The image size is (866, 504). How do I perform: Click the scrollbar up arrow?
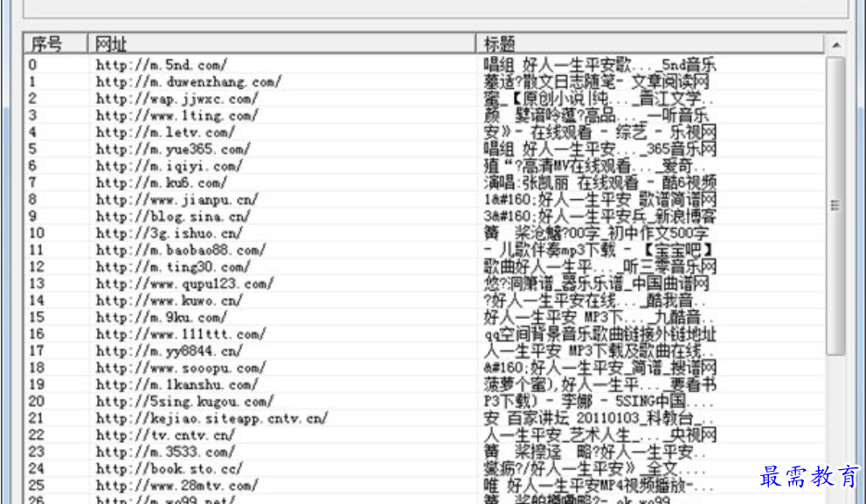(x=836, y=45)
